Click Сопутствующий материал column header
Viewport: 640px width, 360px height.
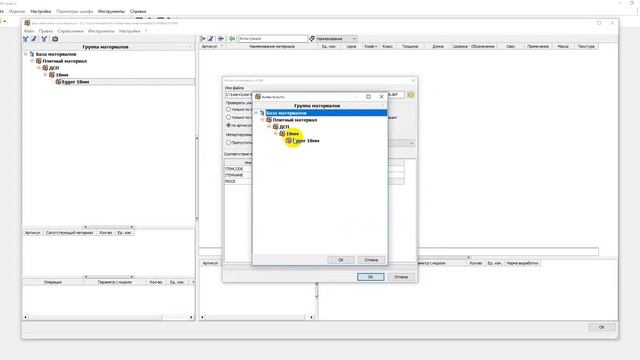point(69,232)
